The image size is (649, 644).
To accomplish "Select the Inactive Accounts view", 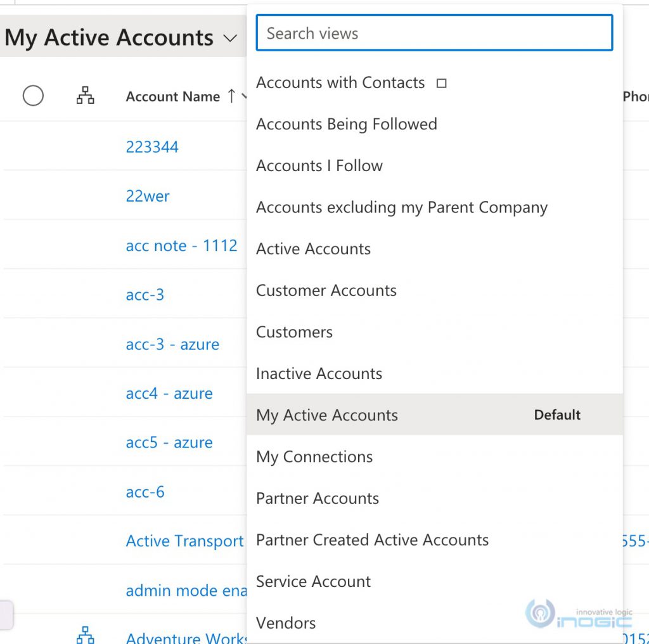I will click(x=319, y=373).
